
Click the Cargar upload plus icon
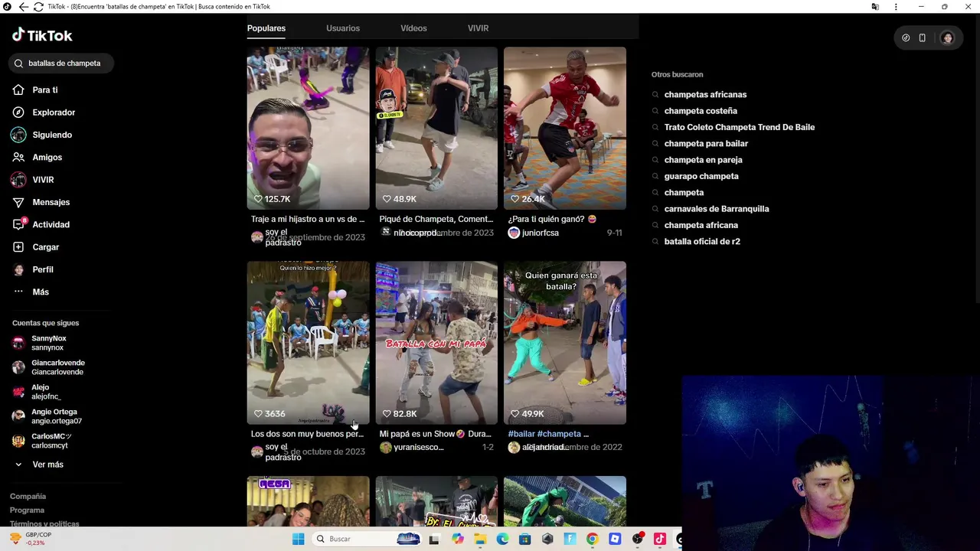[x=18, y=247]
